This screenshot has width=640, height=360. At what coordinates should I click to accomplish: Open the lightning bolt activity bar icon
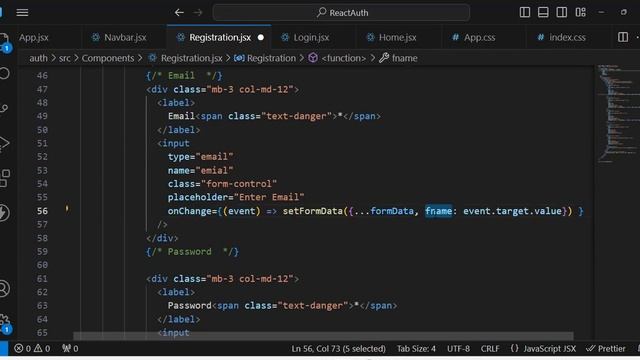tap(4, 213)
